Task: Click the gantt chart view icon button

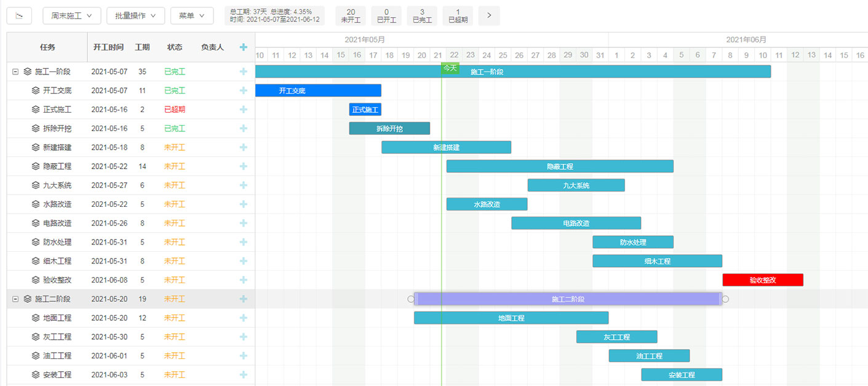Action: [19, 15]
